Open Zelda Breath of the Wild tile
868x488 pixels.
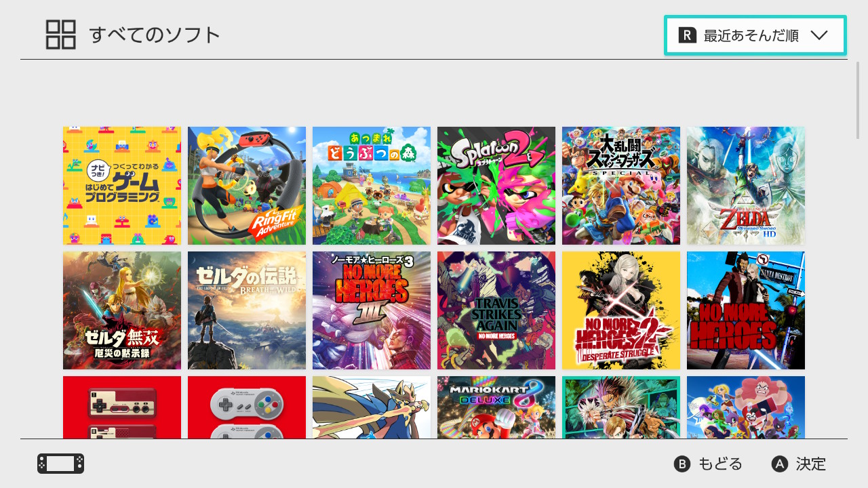coord(247,310)
